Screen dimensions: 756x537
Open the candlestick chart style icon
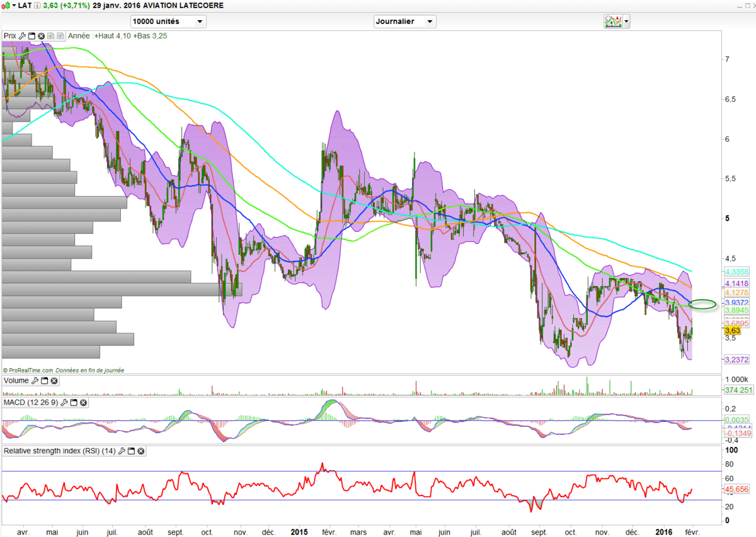click(6, 5)
